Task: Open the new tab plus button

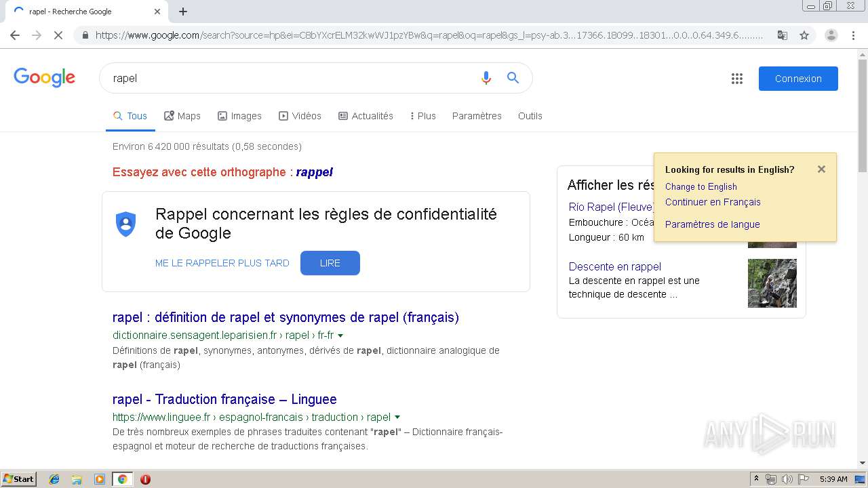Action: [x=183, y=12]
